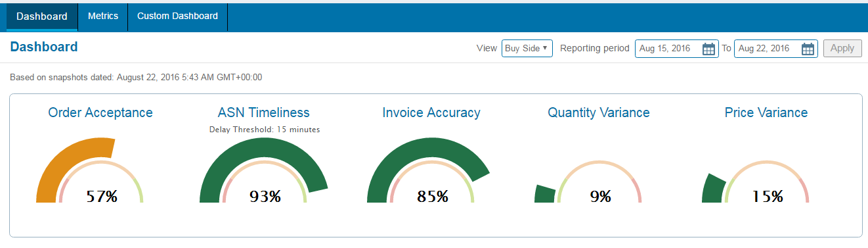Image resolution: width=868 pixels, height=248 pixels.
Task: Open the Price Variance title link
Action: point(766,112)
